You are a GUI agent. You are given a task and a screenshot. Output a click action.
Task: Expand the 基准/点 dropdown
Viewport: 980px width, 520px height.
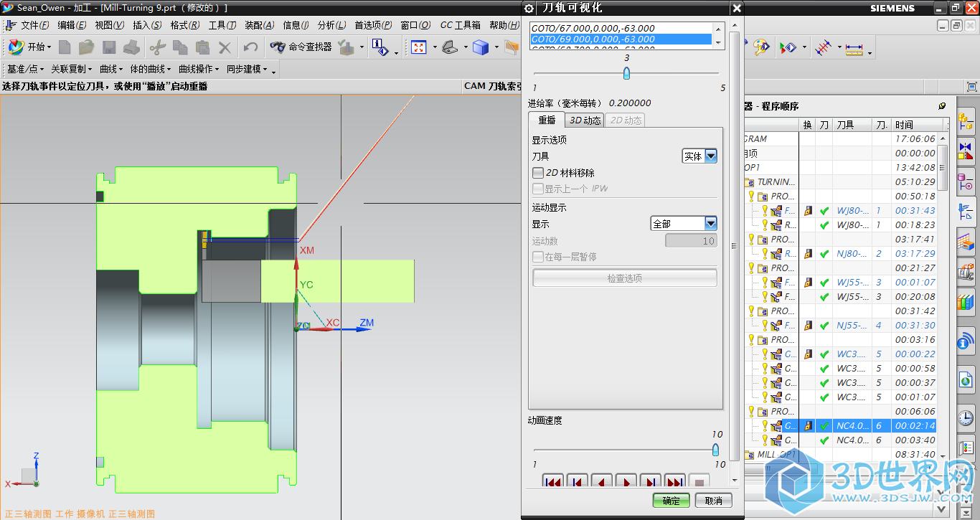pyautogui.click(x=26, y=69)
